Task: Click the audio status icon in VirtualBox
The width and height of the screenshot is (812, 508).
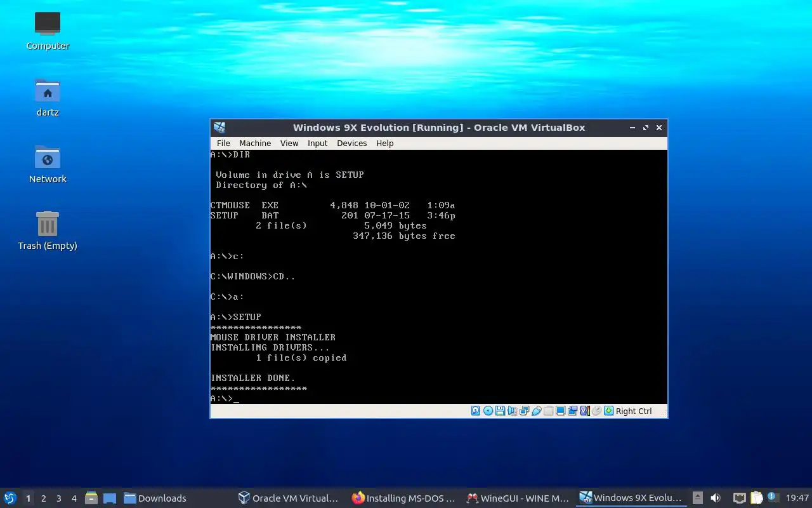Action: tap(512, 411)
